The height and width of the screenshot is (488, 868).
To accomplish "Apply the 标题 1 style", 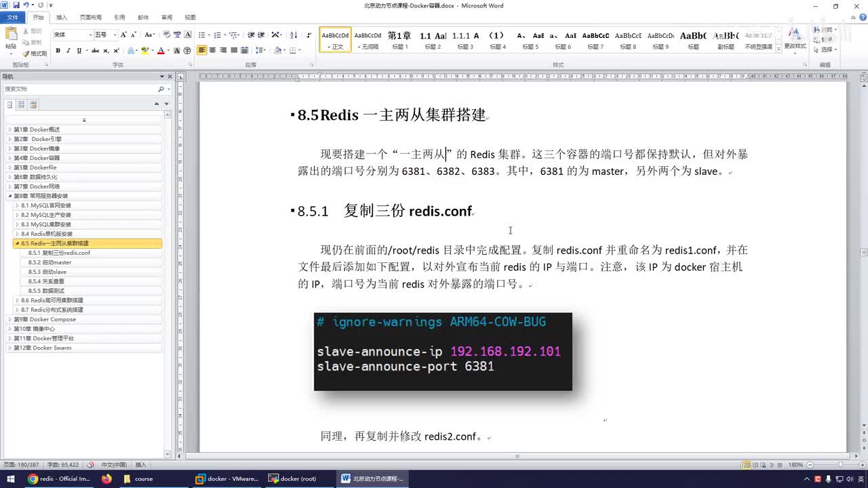I will [399, 39].
